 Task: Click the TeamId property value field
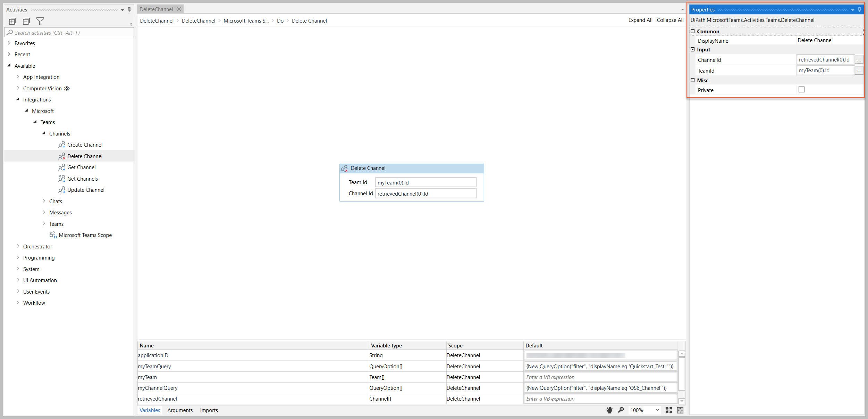pos(825,71)
